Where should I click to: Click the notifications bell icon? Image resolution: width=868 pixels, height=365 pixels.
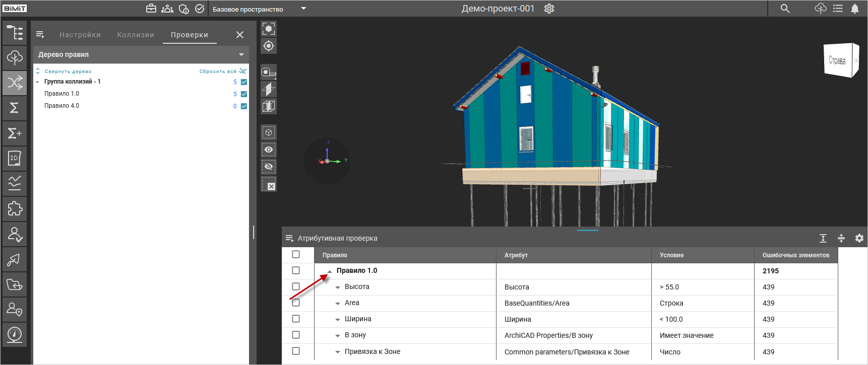point(855,9)
